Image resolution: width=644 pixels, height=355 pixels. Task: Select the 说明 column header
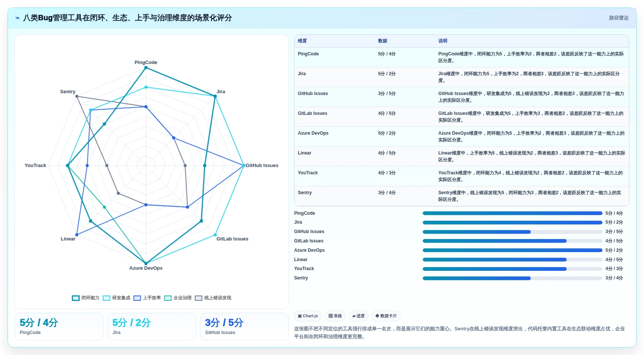coord(443,41)
